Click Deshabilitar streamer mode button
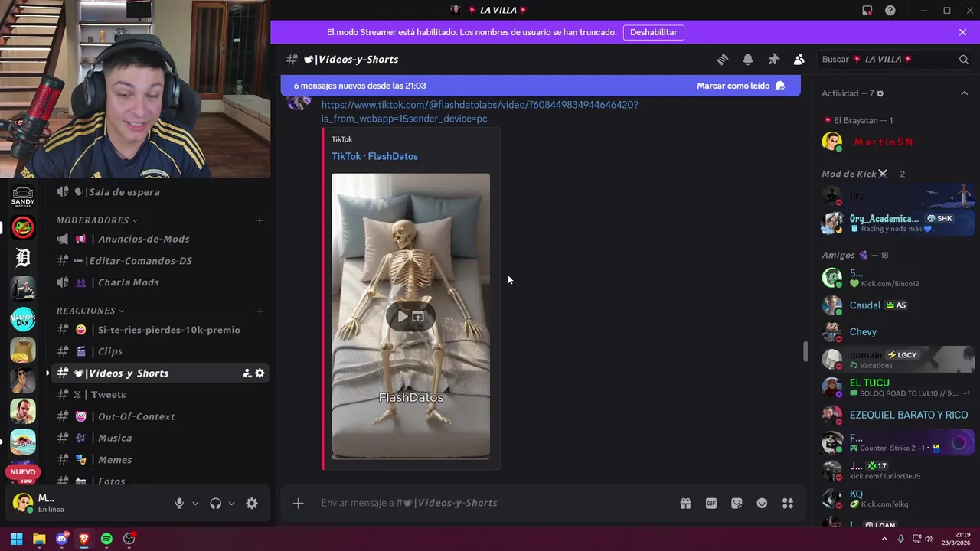Image resolution: width=980 pixels, height=551 pixels. [654, 32]
